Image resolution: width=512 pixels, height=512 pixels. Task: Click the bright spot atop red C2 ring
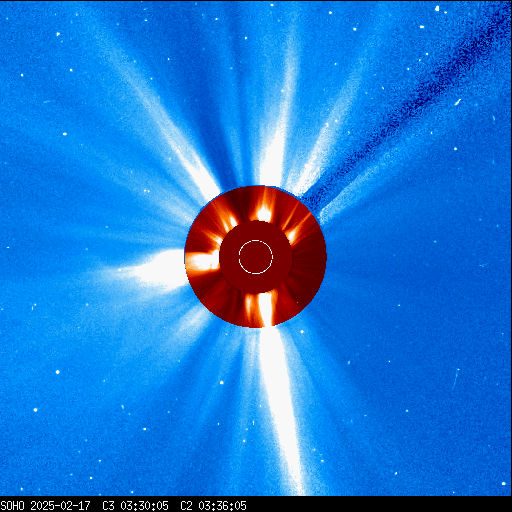click(x=264, y=213)
